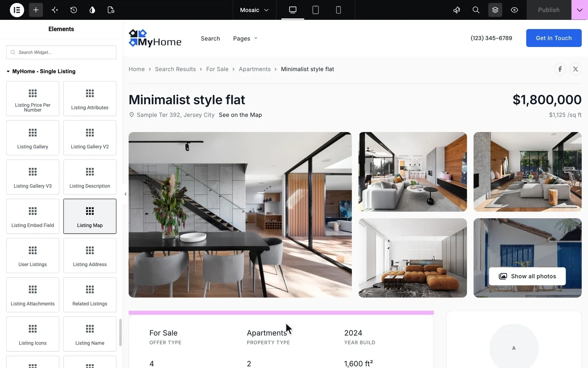The width and height of the screenshot is (588, 368).
Task: Toggle the structure layers panel
Action: click(x=495, y=10)
